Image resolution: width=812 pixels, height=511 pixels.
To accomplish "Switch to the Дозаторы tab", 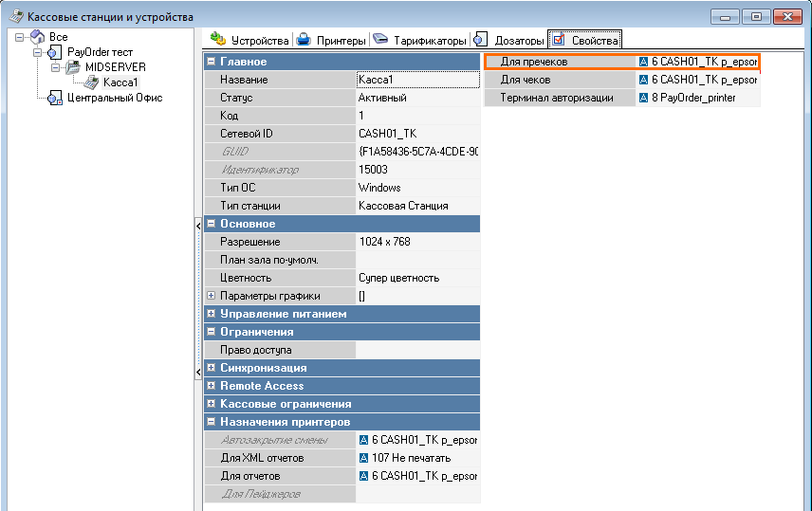I will point(509,41).
